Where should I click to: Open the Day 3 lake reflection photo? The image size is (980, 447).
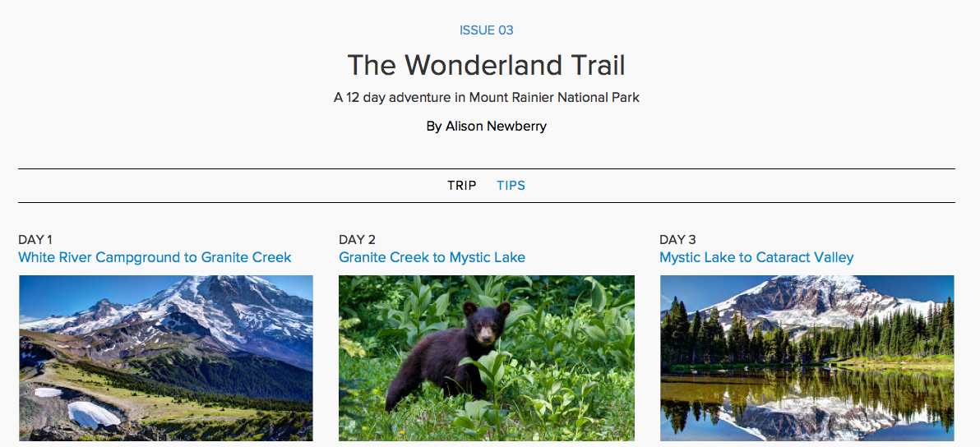[x=807, y=358]
